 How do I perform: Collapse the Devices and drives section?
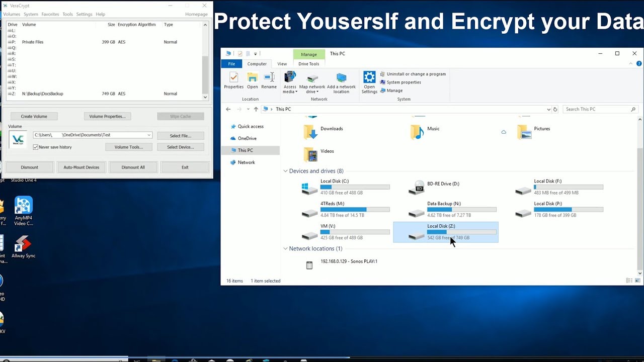click(286, 171)
